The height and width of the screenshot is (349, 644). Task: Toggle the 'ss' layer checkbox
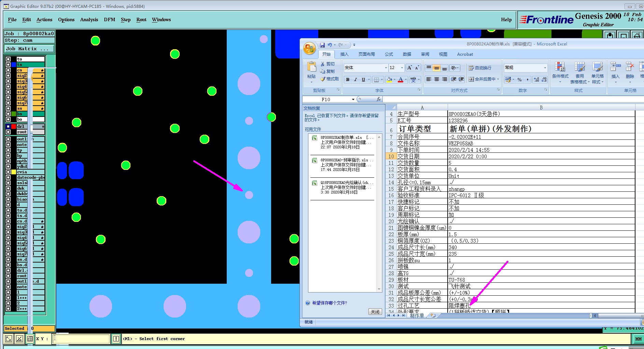(x=8, y=108)
